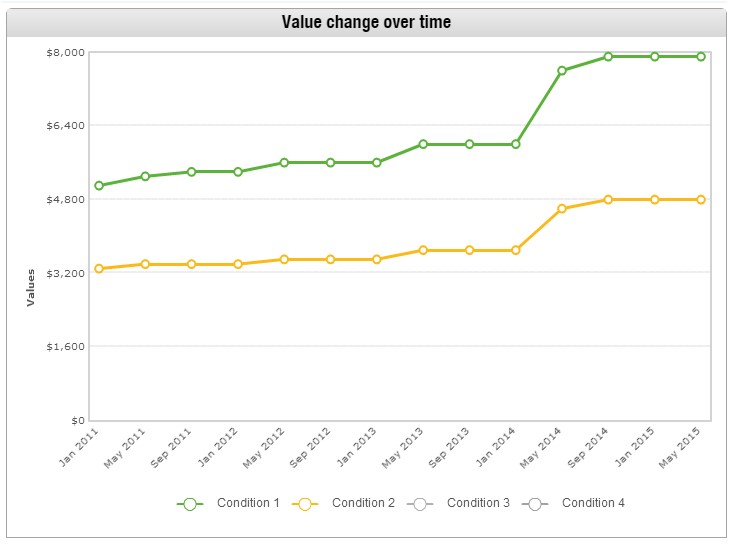
Task: Hide the series via the Condition 1 legend label
Action: pos(248,503)
